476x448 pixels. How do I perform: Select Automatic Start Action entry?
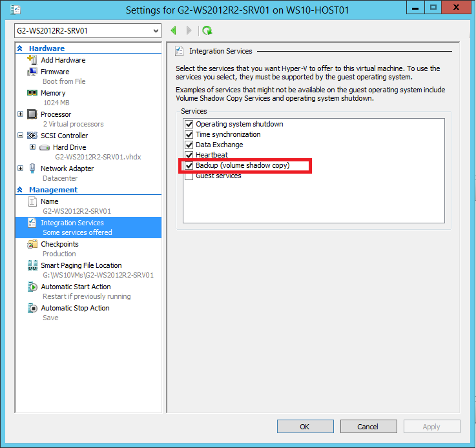[x=76, y=287]
